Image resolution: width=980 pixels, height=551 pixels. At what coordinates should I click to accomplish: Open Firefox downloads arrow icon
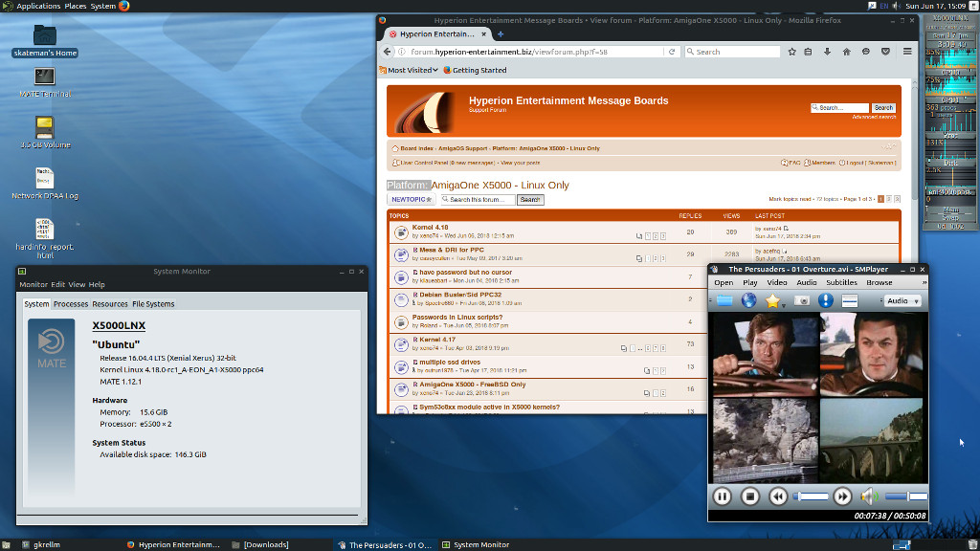[x=827, y=52]
